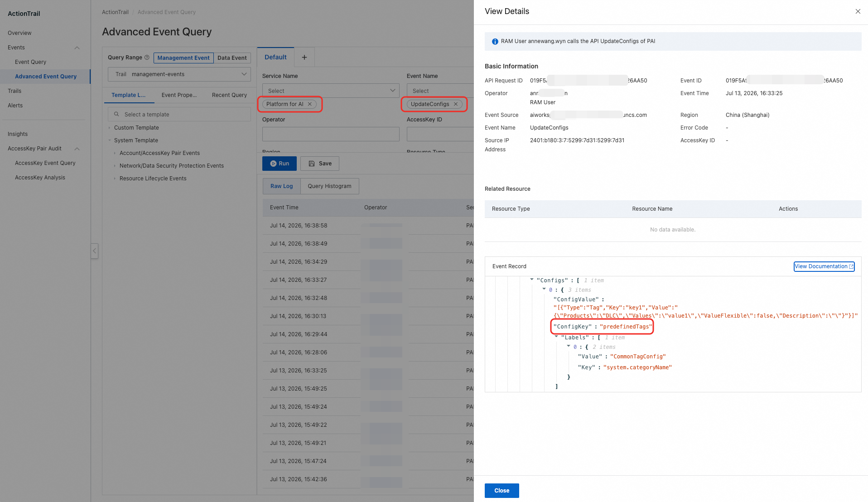This screenshot has height=502, width=868.
Task: Select log row Jul 14, 2026, 16:28:06
Action: pos(368,352)
